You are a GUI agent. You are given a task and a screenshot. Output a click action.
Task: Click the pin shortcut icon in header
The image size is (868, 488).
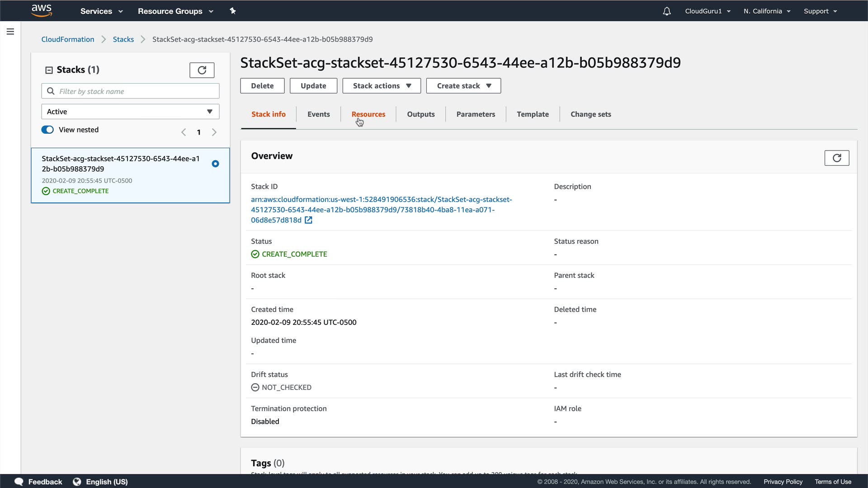tap(233, 11)
